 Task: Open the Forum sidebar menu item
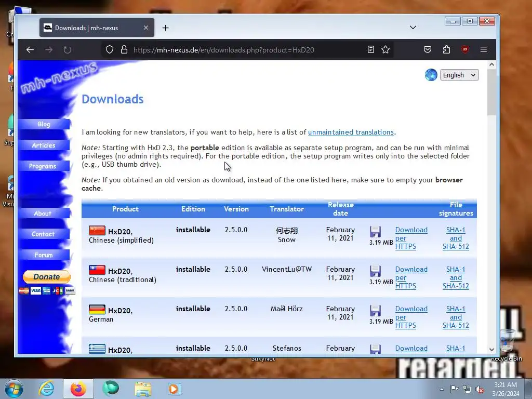[x=44, y=255]
